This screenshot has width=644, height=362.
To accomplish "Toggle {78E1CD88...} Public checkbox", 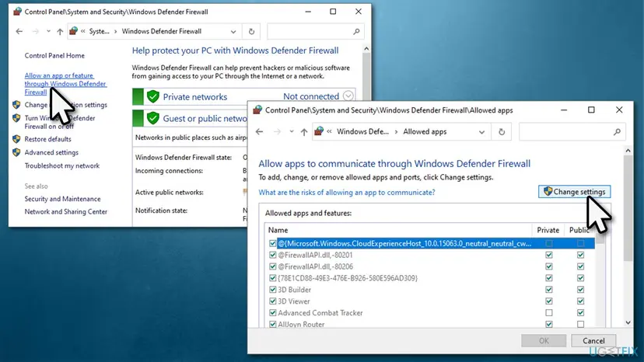I will click(580, 278).
